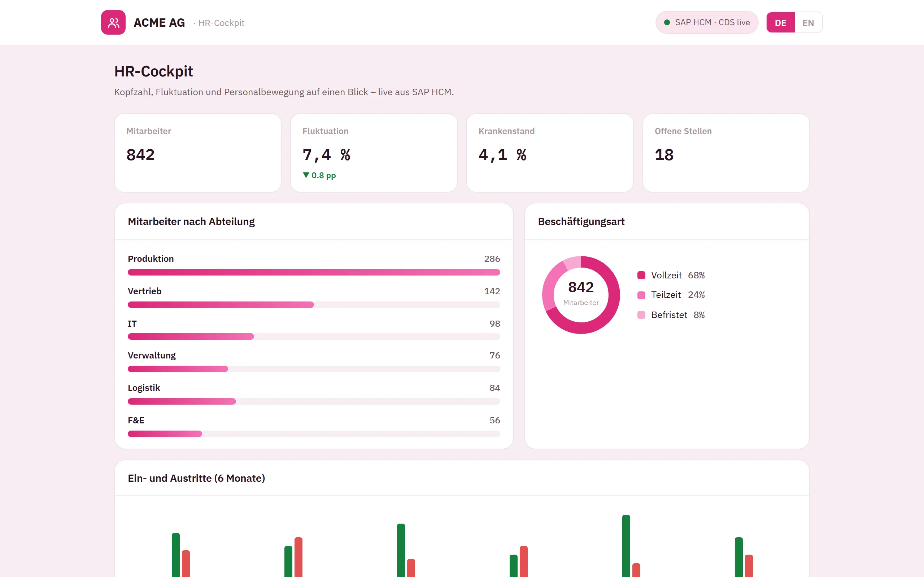Image resolution: width=924 pixels, height=577 pixels.
Task: Click the SAP HCM · CDS live badge
Action: click(x=707, y=22)
